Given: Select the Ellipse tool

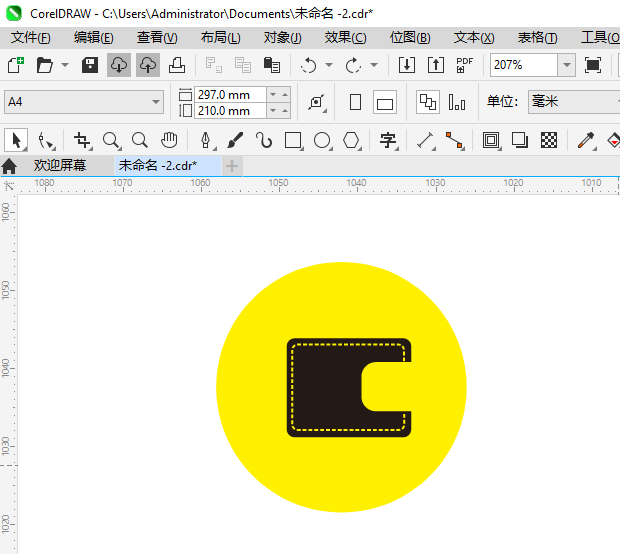Looking at the screenshot, I should click(x=322, y=140).
